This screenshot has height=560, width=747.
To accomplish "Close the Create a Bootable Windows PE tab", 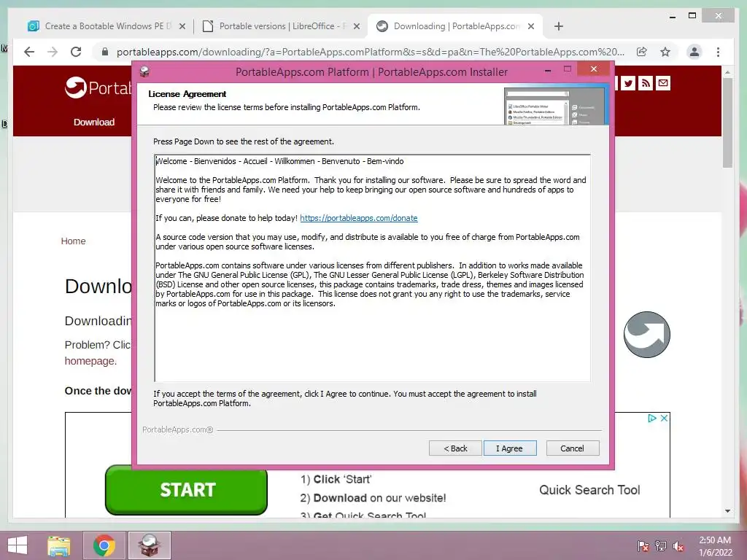I will [x=182, y=26].
